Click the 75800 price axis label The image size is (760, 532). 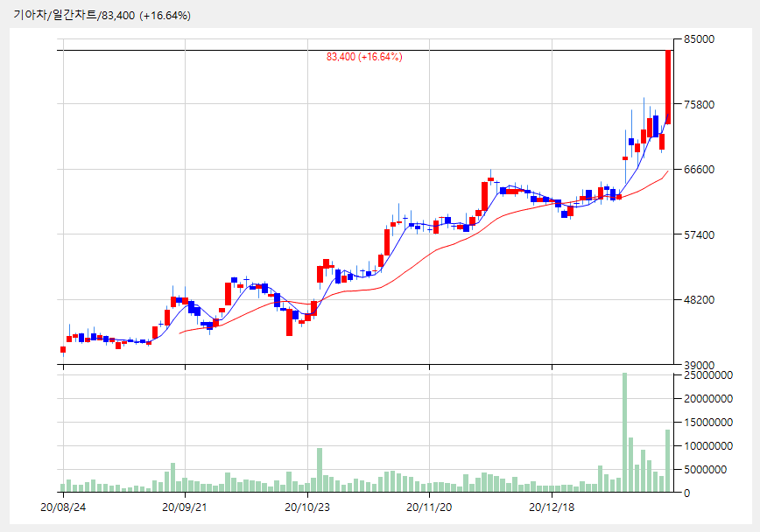(699, 104)
